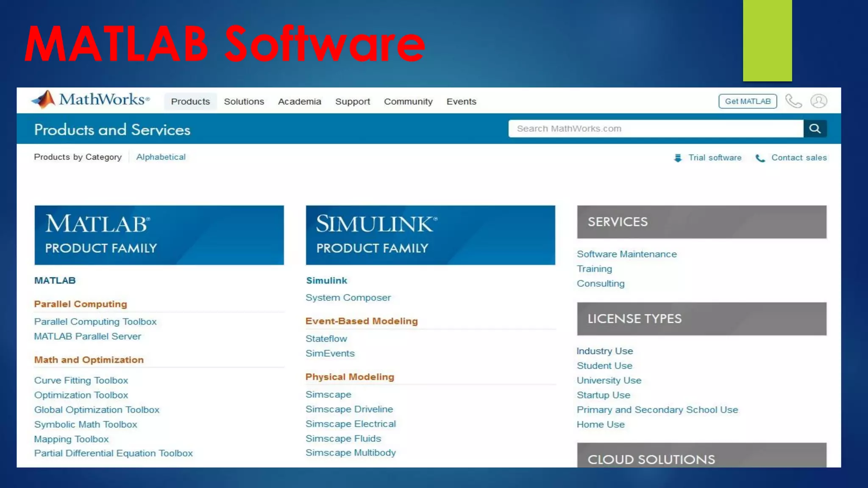Go to the Academia section
The image size is (868, 488).
click(299, 102)
